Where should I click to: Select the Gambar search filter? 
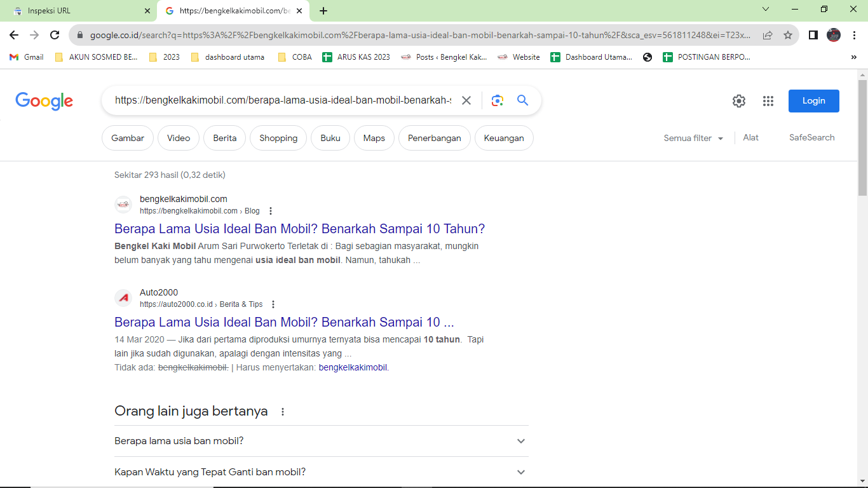[128, 138]
